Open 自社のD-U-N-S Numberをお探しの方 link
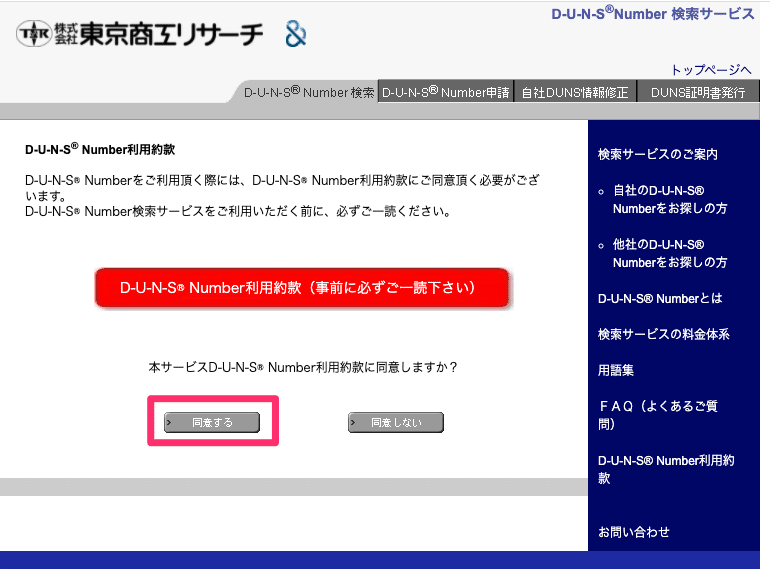Viewport: 770px width, 588px height. [670, 199]
